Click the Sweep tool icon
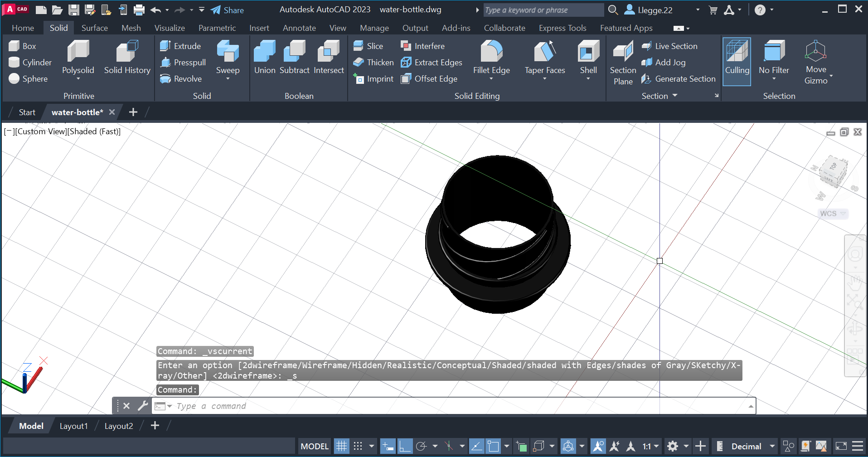868x457 pixels. [x=228, y=51]
